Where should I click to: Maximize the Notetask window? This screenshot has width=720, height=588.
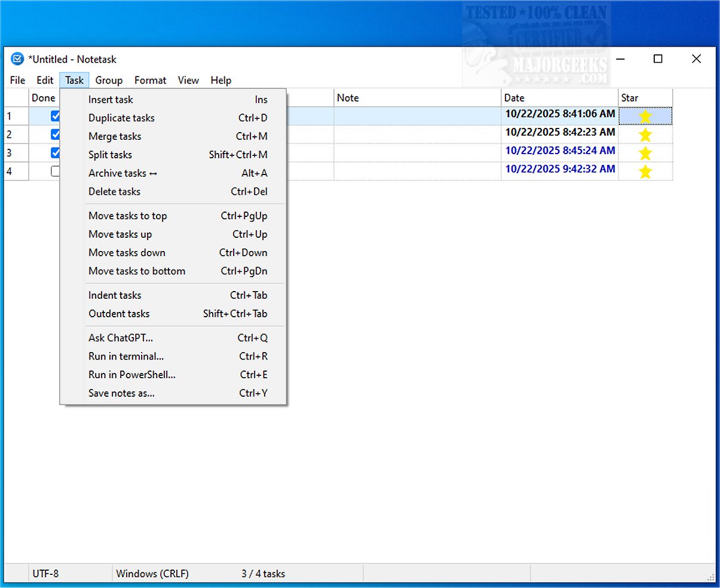658,59
